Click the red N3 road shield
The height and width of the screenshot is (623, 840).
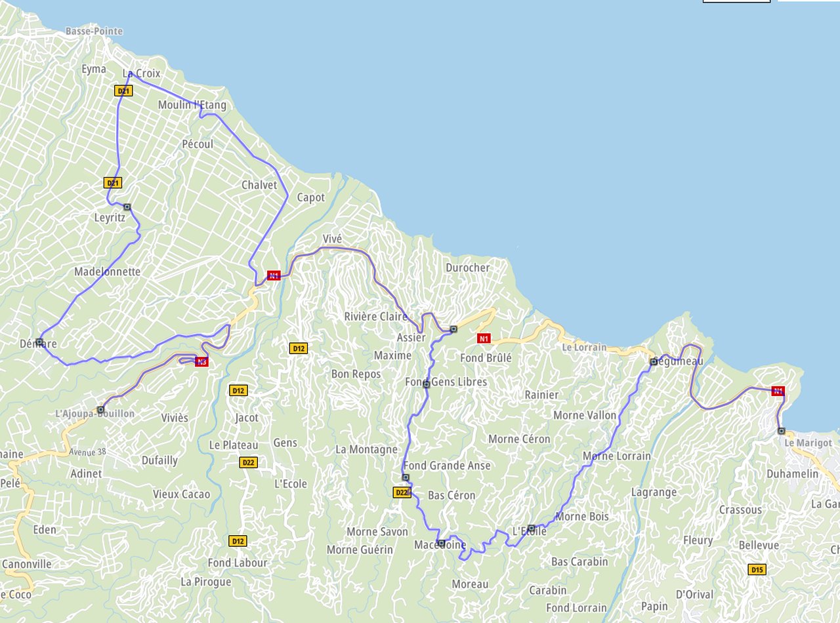201,362
